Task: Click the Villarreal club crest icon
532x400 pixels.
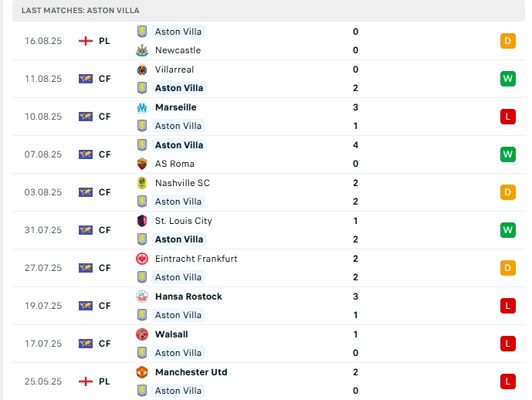Action: pos(142,69)
